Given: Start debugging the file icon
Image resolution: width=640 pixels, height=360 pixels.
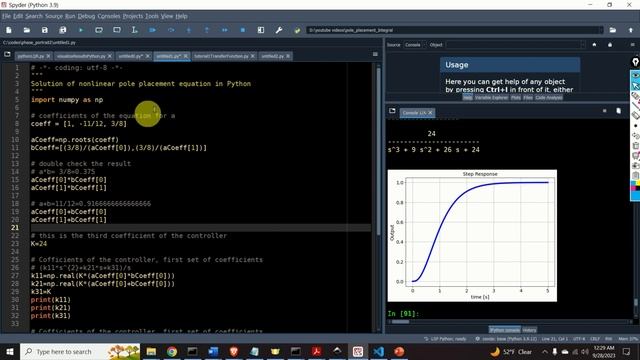Looking at the screenshot, I should [x=153, y=30].
